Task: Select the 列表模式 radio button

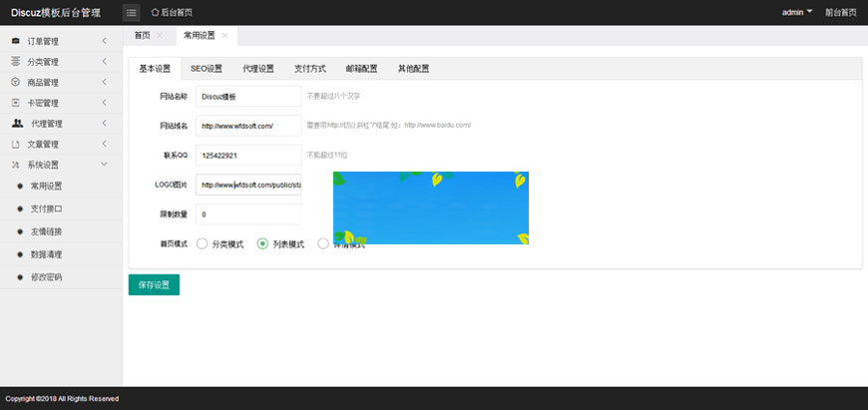Action: pos(262,243)
